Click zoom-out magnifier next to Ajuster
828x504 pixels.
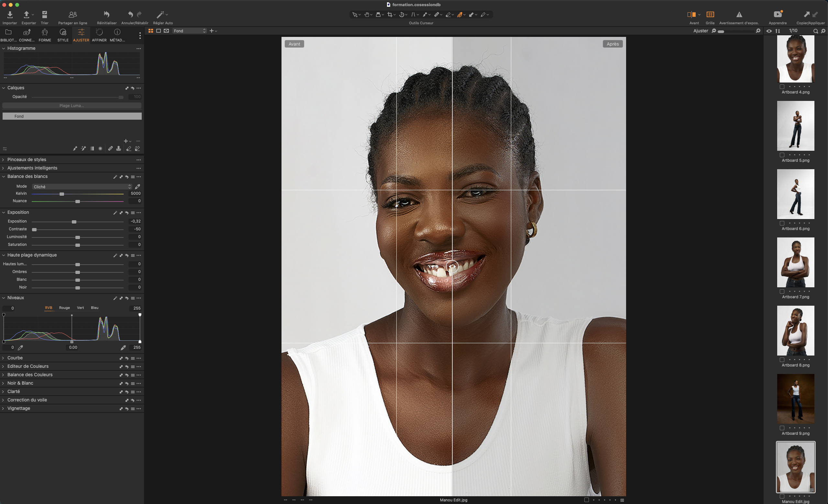click(714, 31)
